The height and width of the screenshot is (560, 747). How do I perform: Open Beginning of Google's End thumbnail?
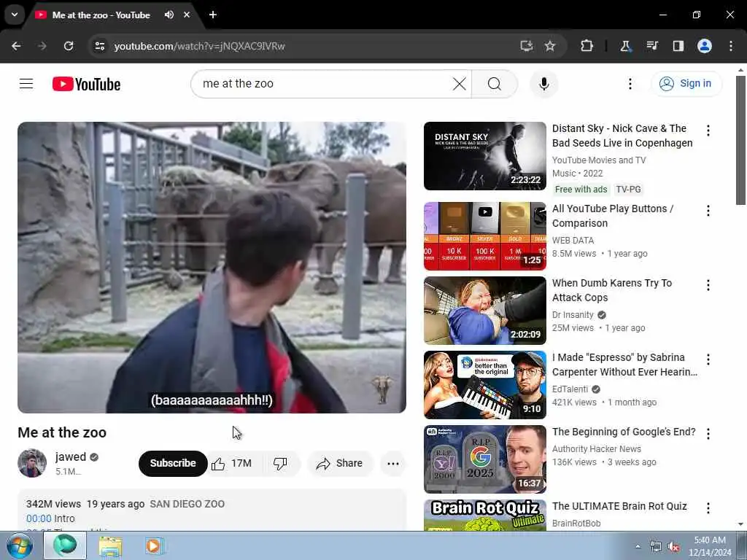coord(485,459)
